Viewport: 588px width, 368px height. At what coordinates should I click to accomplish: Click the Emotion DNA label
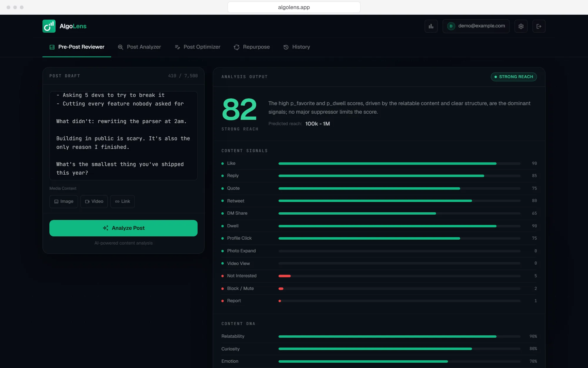click(x=230, y=361)
